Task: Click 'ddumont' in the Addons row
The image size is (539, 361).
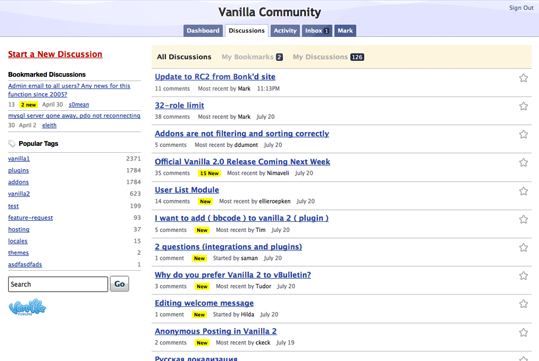Action: click(x=246, y=145)
